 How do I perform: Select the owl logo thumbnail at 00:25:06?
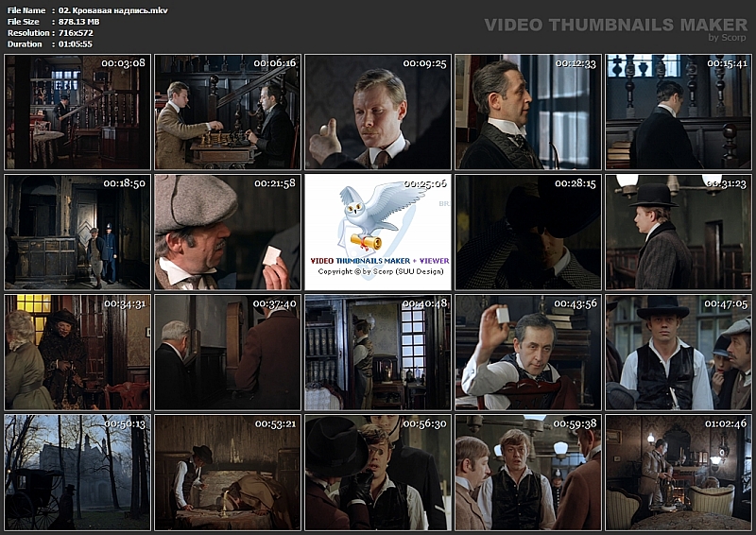[x=378, y=232]
